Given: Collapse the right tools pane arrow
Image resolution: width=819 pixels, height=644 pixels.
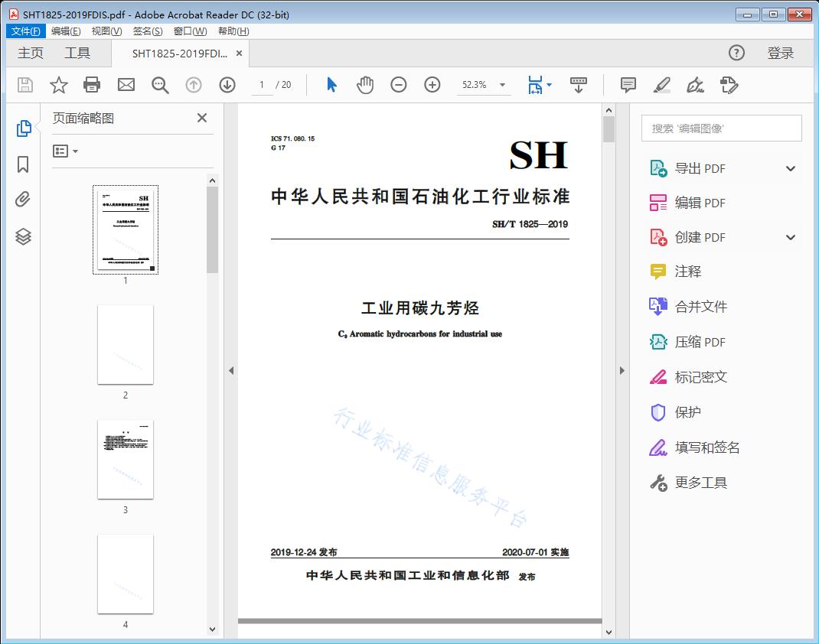Looking at the screenshot, I should [622, 371].
